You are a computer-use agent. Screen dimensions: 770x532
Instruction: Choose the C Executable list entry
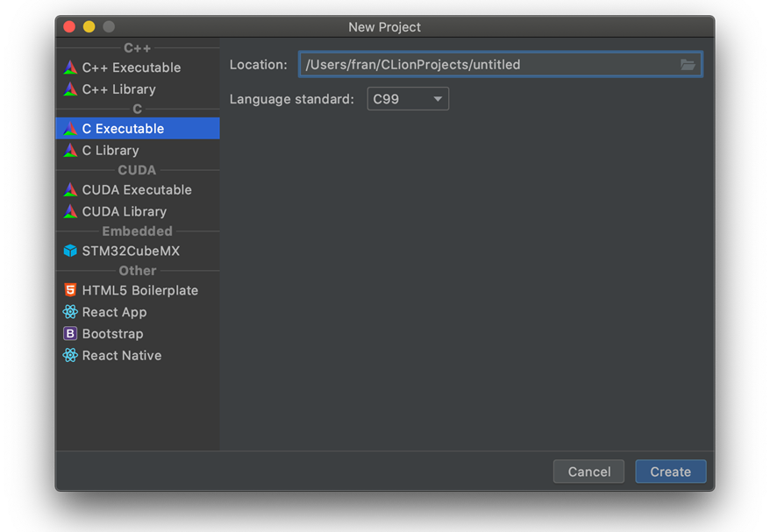coord(138,129)
